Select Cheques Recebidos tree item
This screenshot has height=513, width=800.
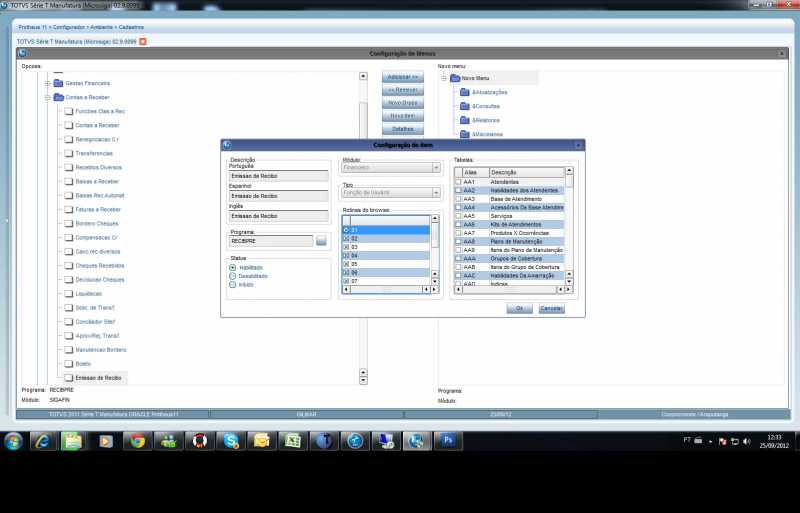(x=100, y=265)
